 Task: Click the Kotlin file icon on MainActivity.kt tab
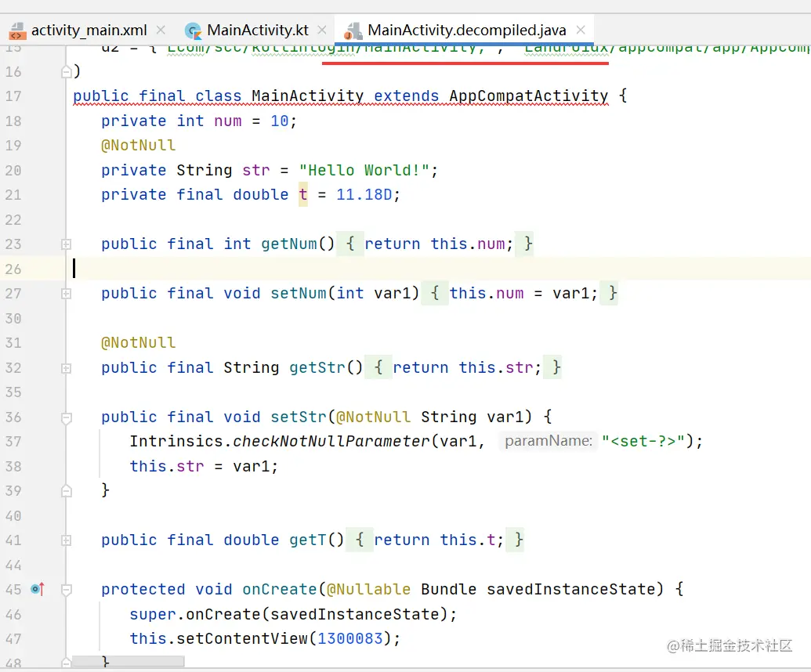pos(194,31)
